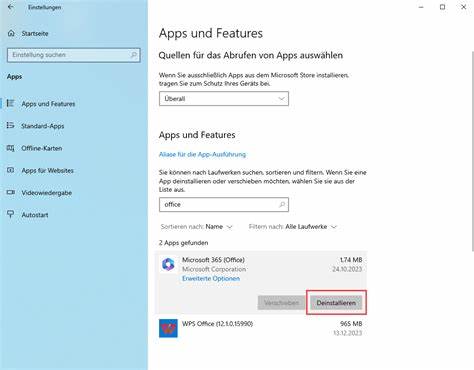This screenshot has width=474, height=370.
Task: Open Offline-Karten in the sidebar
Action: click(42, 148)
